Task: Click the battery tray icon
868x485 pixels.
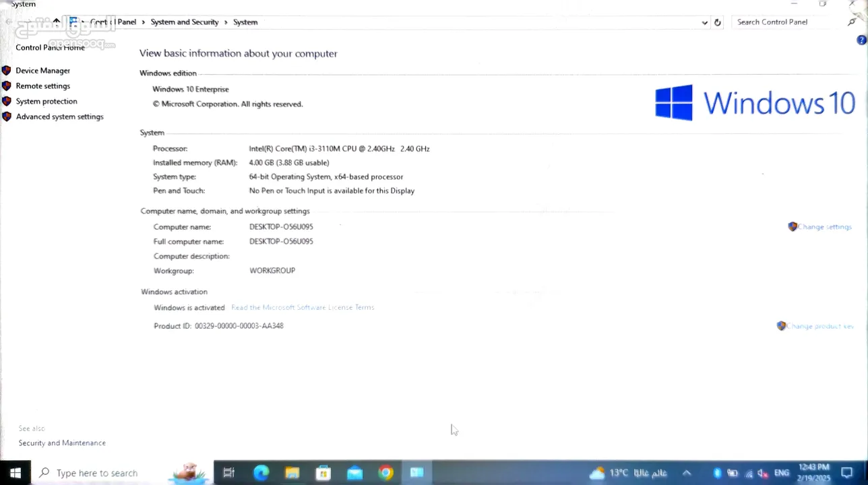Action: click(x=733, y=473)
